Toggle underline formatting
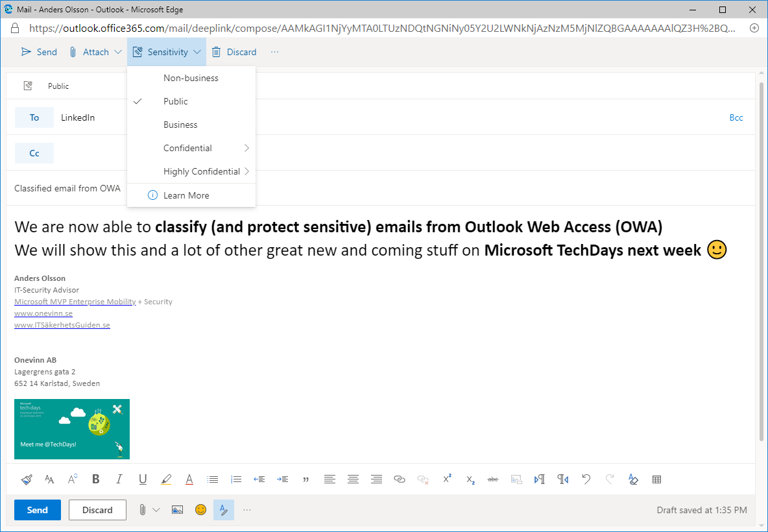This screenshot has width=768, height=532. pos(143,479)
